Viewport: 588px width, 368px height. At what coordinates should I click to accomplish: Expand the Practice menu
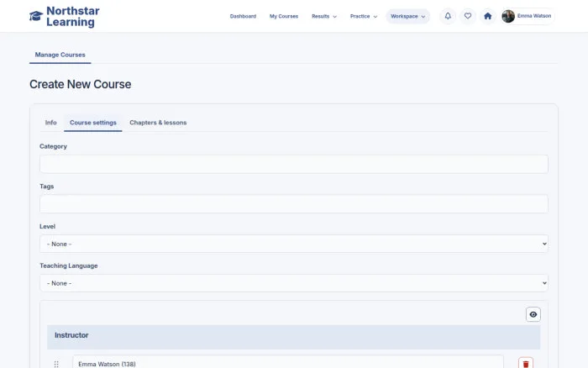coord(364,16)
